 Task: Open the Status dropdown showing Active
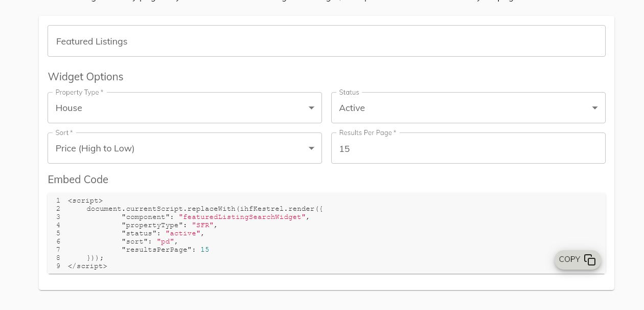pos(468,107)
